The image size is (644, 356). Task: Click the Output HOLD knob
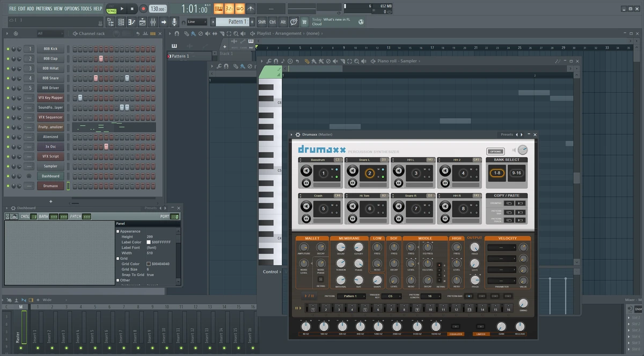click(474, 246)
